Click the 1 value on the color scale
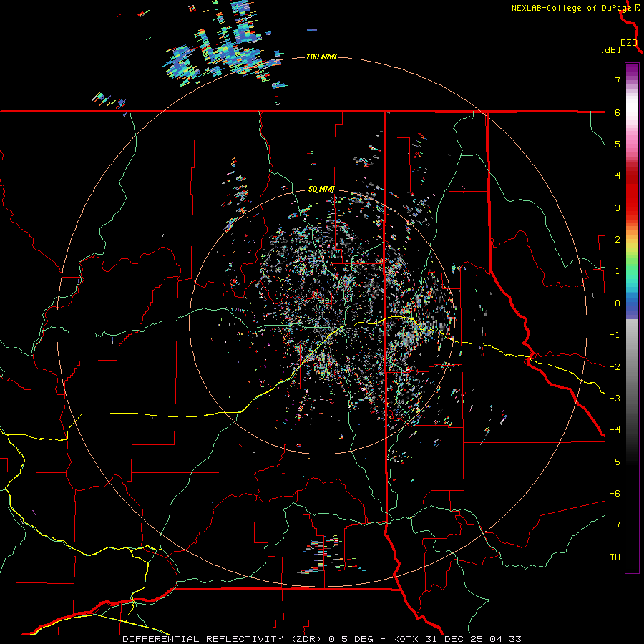Screen dimensions: 644x644 (618, 271)
